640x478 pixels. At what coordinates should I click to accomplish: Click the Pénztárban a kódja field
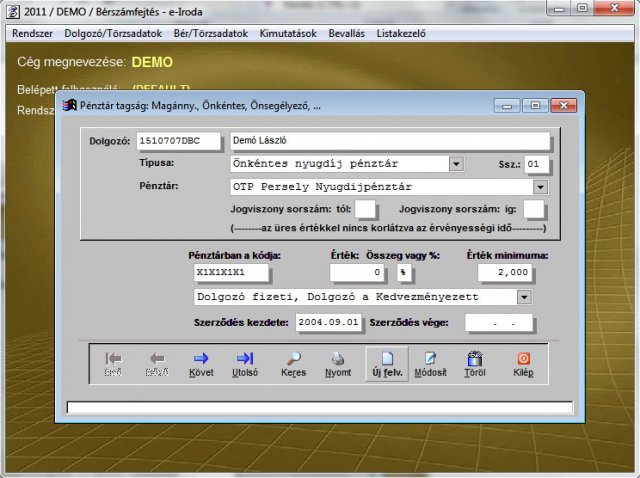tap(232, 272)
